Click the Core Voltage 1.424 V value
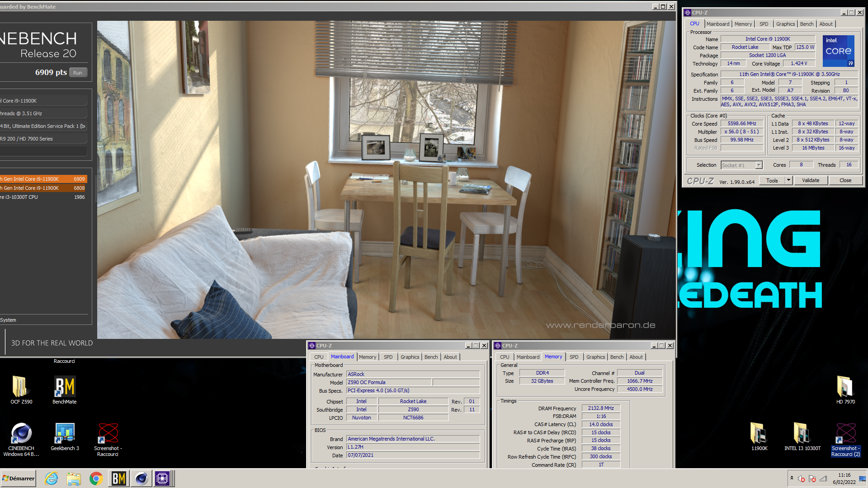 pyautogui.click(x=799, y=64)
